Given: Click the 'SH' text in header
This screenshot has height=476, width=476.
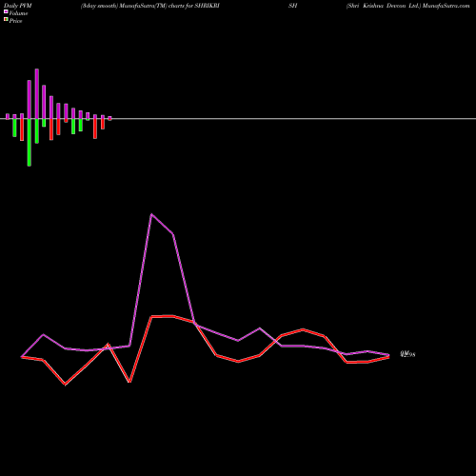Looking at the screenshot, I should point(292,6).
